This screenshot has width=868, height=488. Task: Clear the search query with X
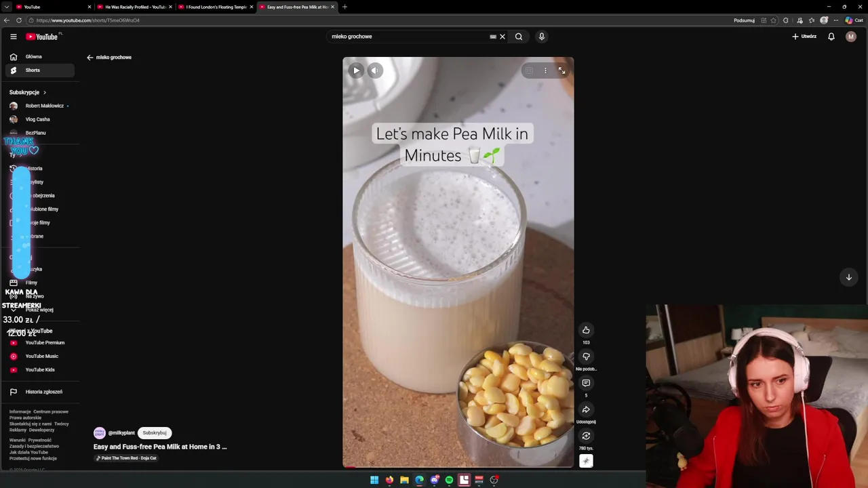(502, 37)
